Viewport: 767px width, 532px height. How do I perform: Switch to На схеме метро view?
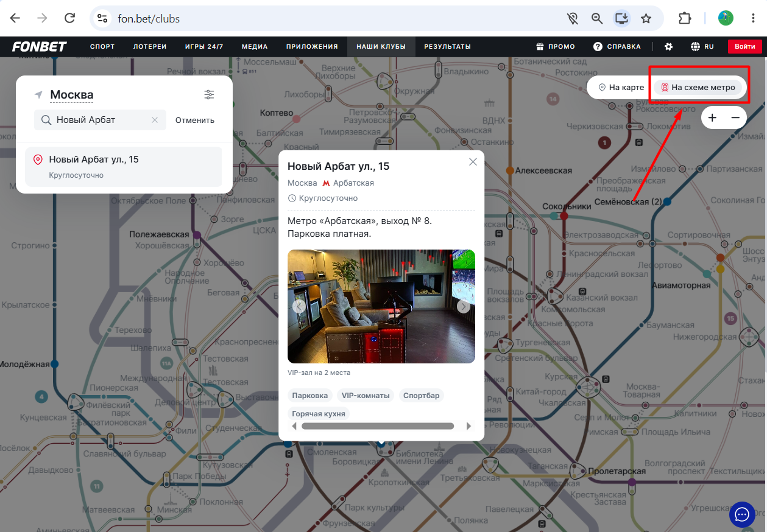(698, 88)
